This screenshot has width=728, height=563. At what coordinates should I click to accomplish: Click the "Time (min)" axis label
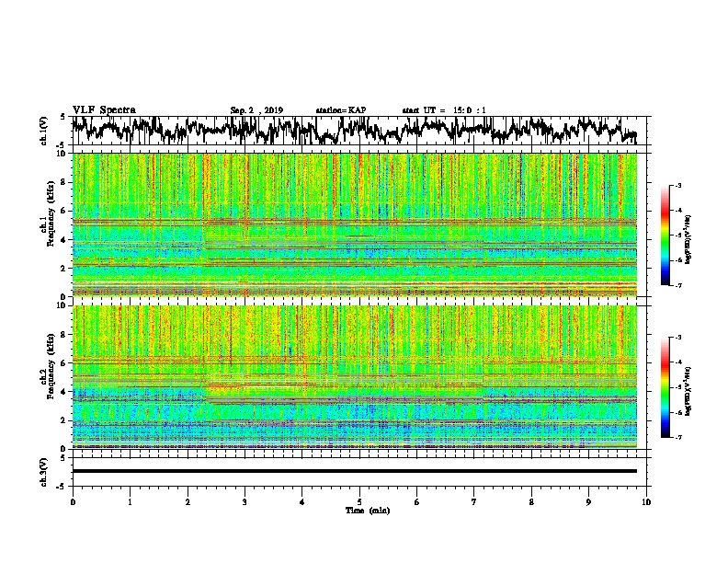click(x=368, y=511)
